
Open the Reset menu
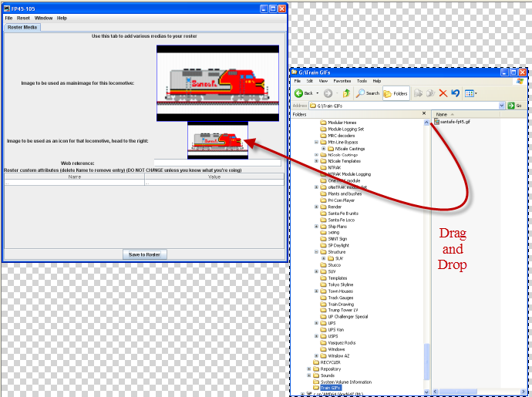(x=23, y=17)
